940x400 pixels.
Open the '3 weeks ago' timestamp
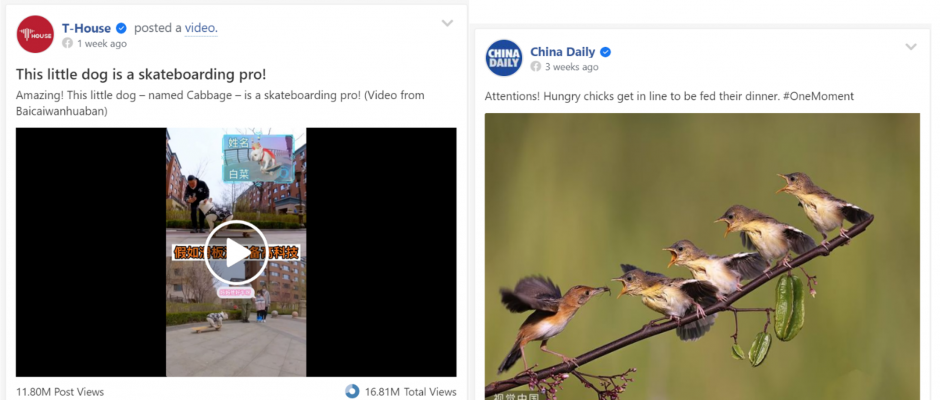point(571,67)
